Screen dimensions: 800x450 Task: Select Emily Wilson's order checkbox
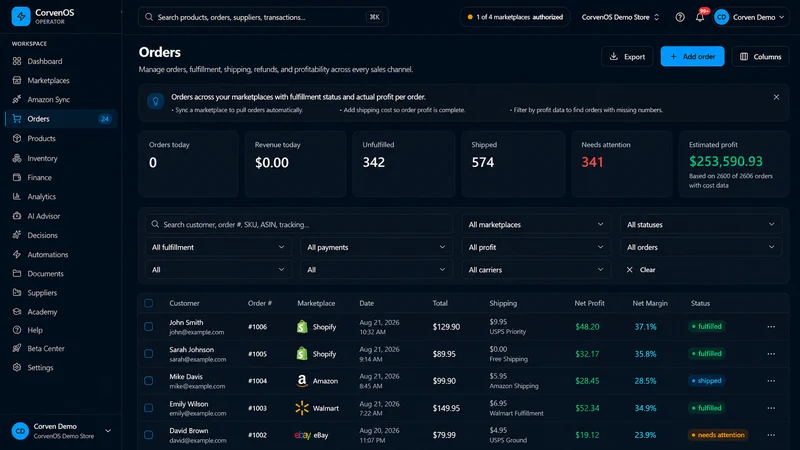[x=148, y=408]
